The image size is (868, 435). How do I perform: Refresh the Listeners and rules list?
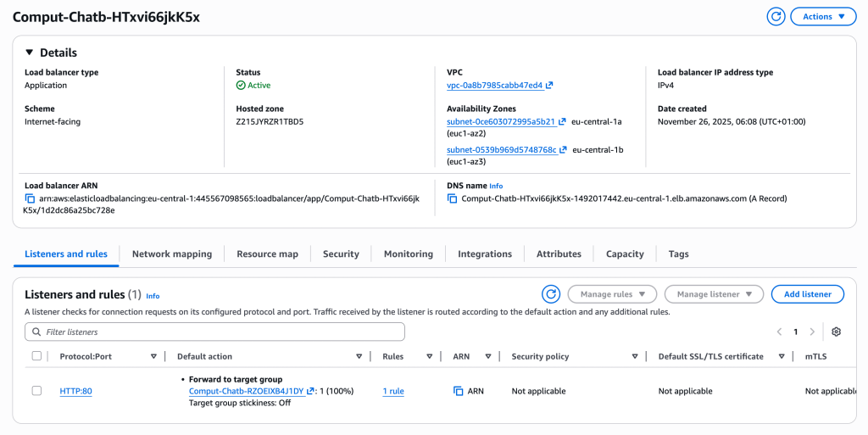pos(552,294)
